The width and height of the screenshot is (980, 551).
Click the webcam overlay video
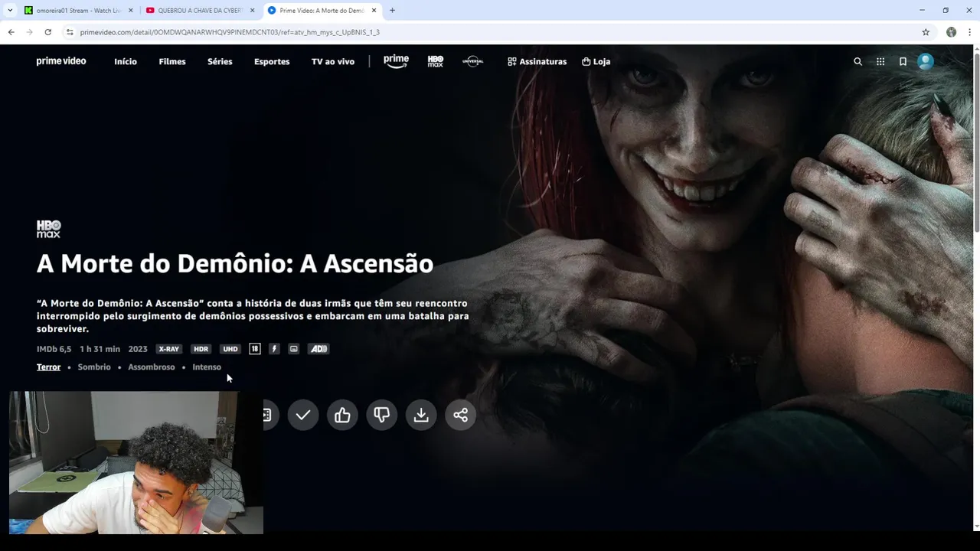[136, 462]
